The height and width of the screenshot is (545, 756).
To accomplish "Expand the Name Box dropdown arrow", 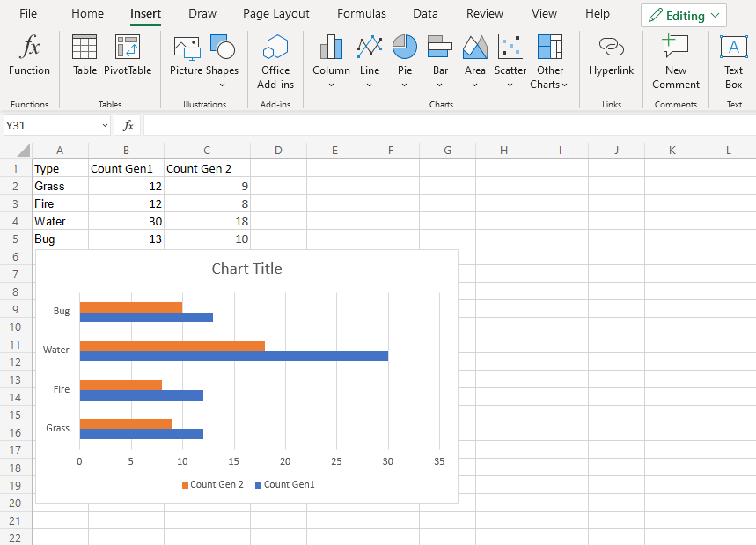I will click(105, 126).
